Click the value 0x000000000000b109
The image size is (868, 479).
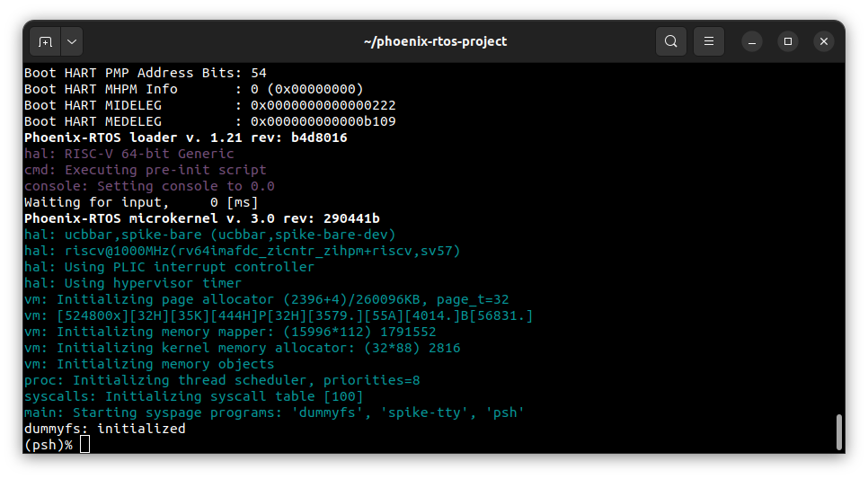tap(323, 121)
